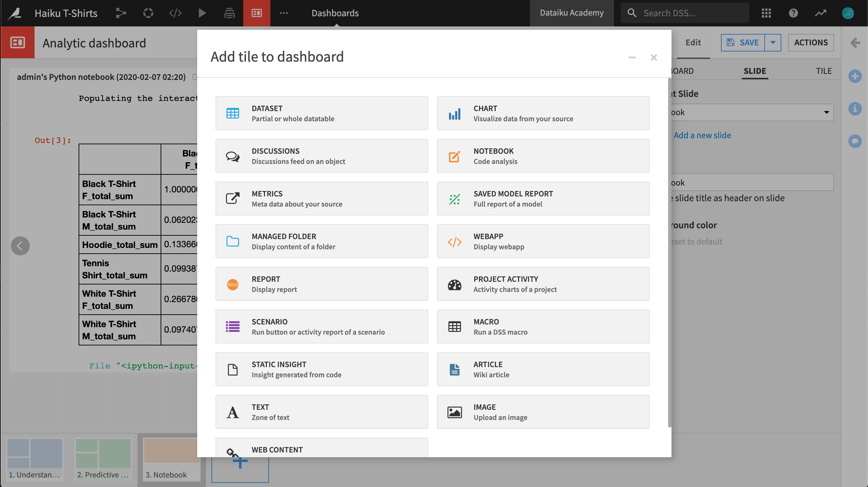The height and width of the screenshot is (487, 868).
Task: Click the Search DSS field
Action: click(685, 13)
